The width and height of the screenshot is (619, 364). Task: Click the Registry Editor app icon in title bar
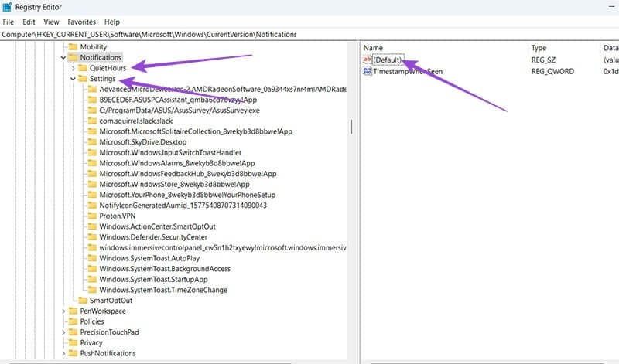[x=8, y=8]
